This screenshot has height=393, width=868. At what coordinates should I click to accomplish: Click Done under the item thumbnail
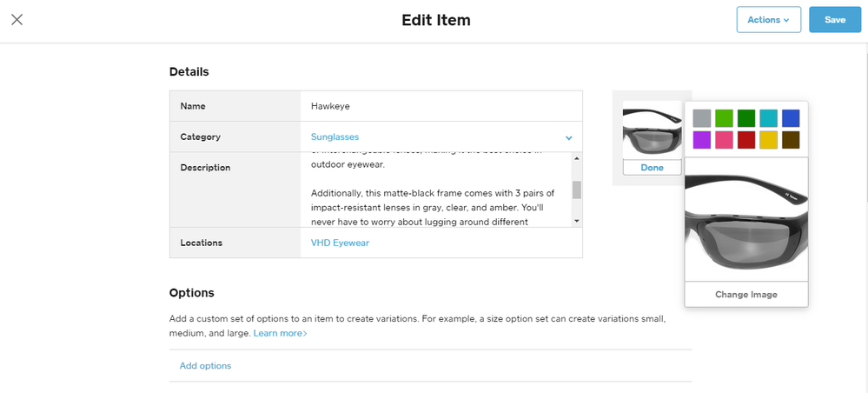652,168
